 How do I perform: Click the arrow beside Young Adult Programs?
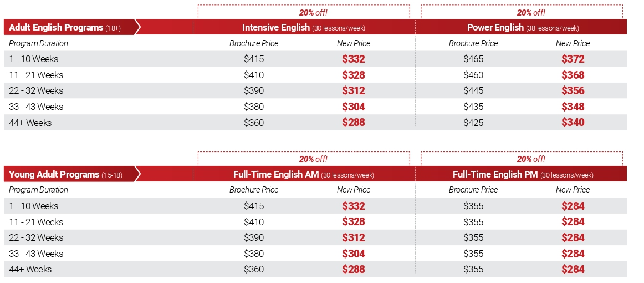point(138,174)
